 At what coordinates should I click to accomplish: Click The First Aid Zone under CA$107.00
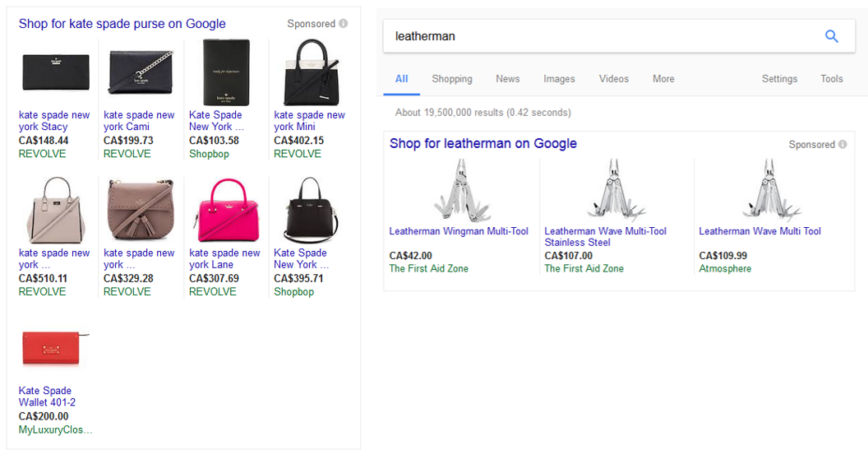pyautogui.click(x=584, y=269)
